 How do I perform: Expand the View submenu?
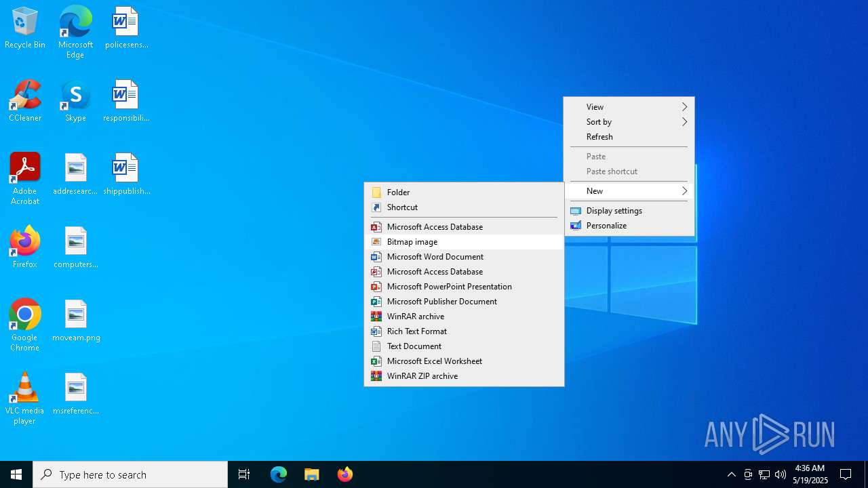(629, 106)
